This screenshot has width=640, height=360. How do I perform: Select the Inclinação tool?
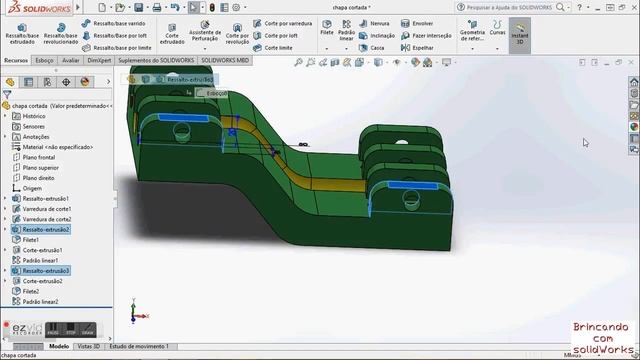pyautogui.click(x=377, y=36)
